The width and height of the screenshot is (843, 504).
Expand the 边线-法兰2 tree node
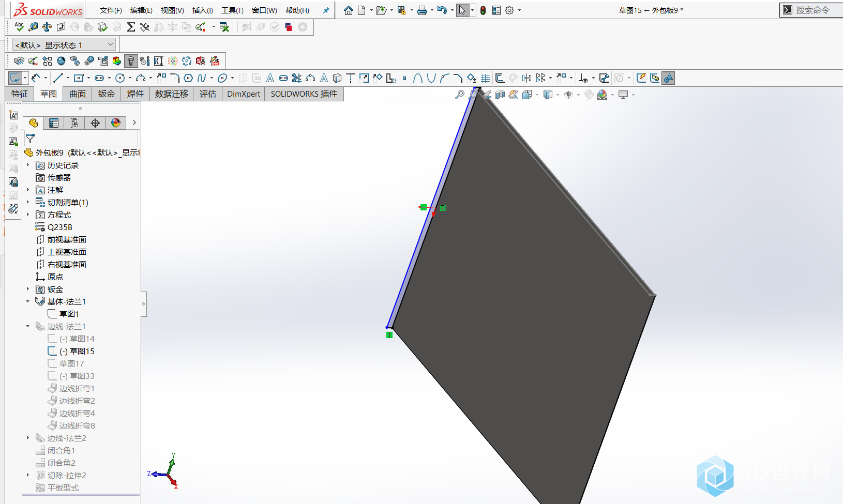(x=28, y=438)
